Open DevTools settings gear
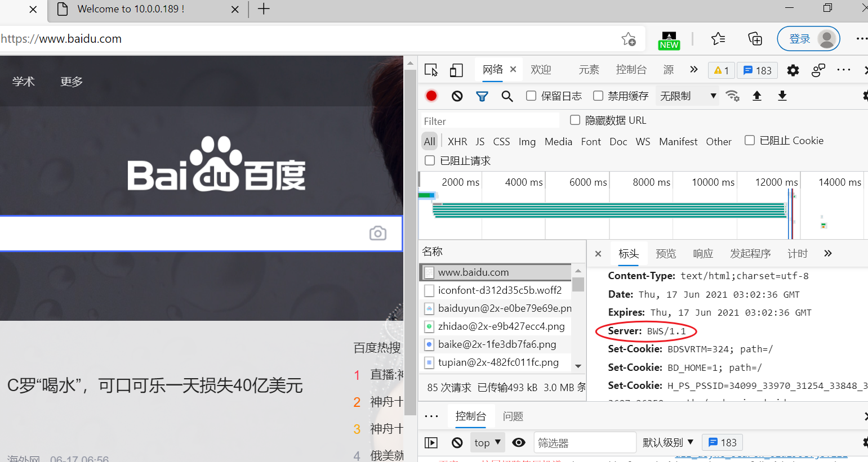Screen dimensions: 868x462 [x=793, y=70]
